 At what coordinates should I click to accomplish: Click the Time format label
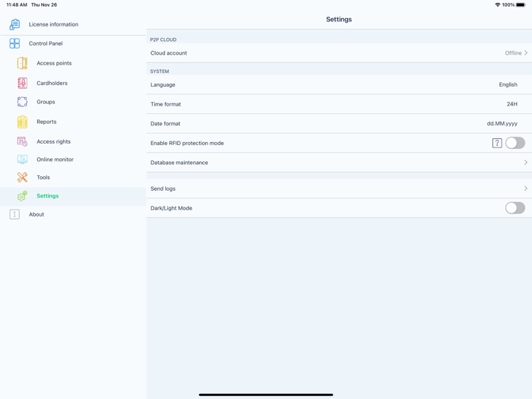[x=166, y=104]
